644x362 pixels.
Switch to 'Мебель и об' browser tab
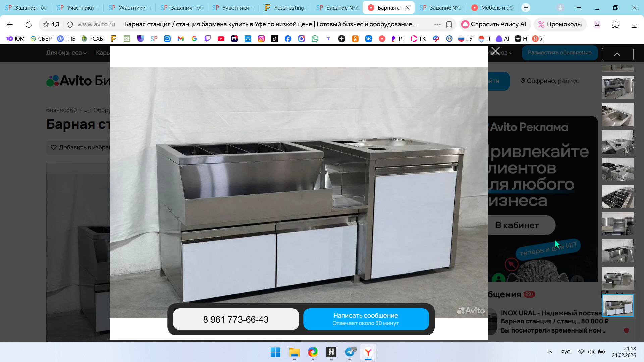click(x=493, y=8)
